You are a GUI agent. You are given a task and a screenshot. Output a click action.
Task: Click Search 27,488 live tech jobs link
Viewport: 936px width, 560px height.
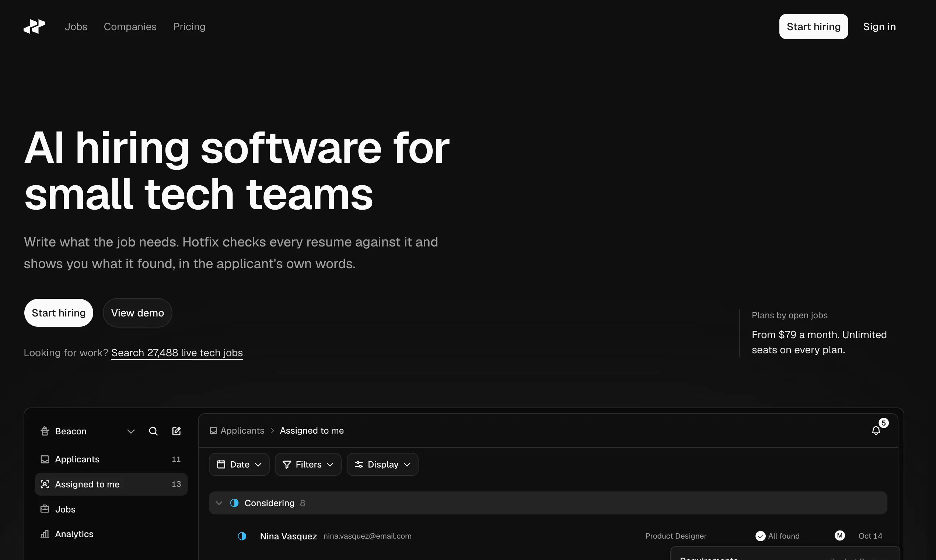(x=177, y=353)
